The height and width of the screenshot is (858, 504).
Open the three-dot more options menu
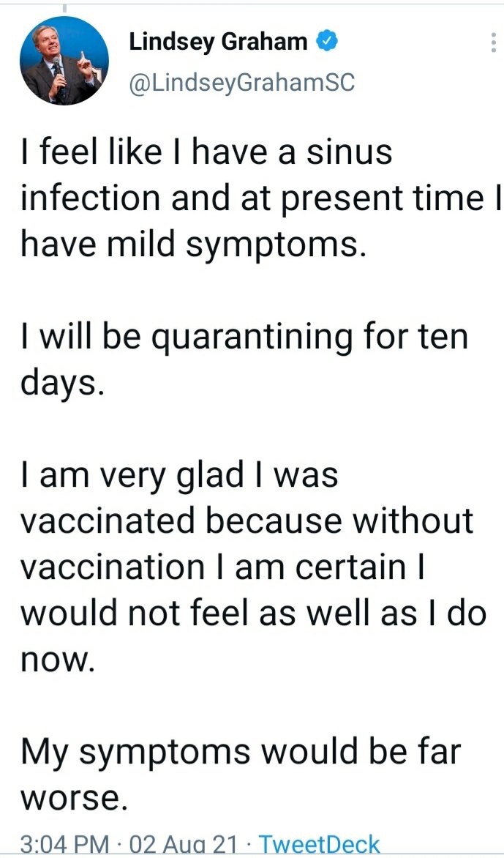[493, 42]
